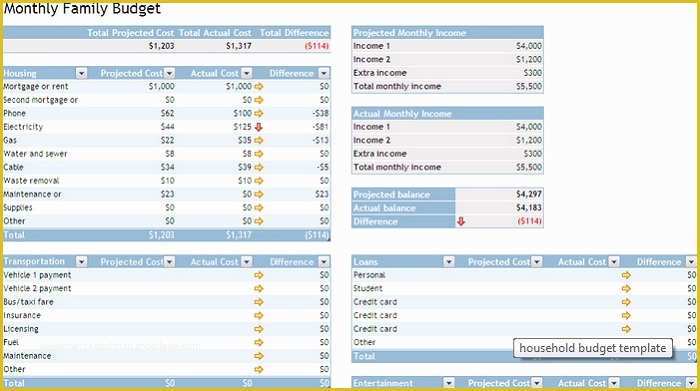Click the yellow arrow in Cable row
The height and width of the screenshot is (391, 700).
coord(259,167)
